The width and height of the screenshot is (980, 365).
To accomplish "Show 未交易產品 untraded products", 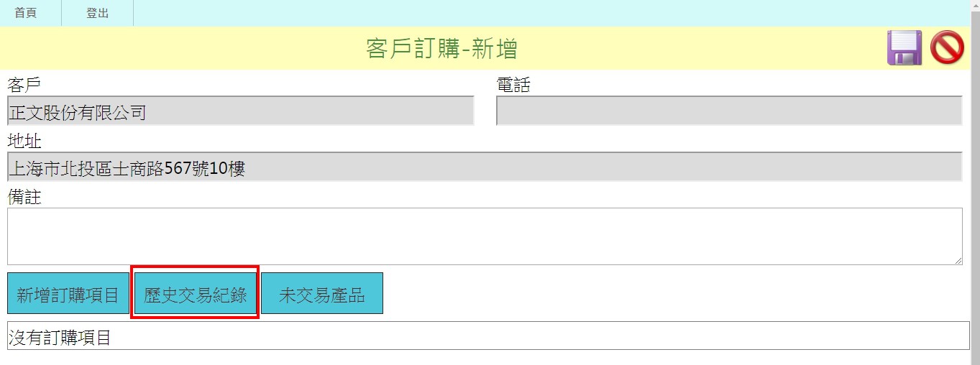I will (x=322, y=293).
